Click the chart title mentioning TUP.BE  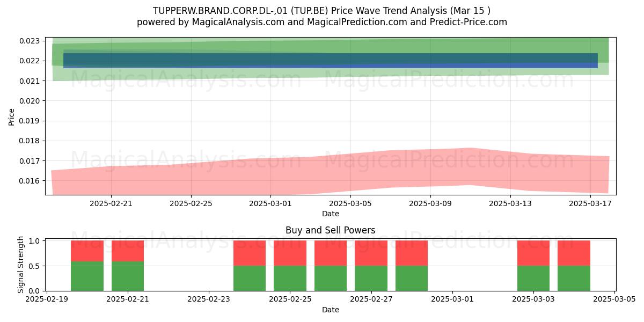click(x=322, y=11)
